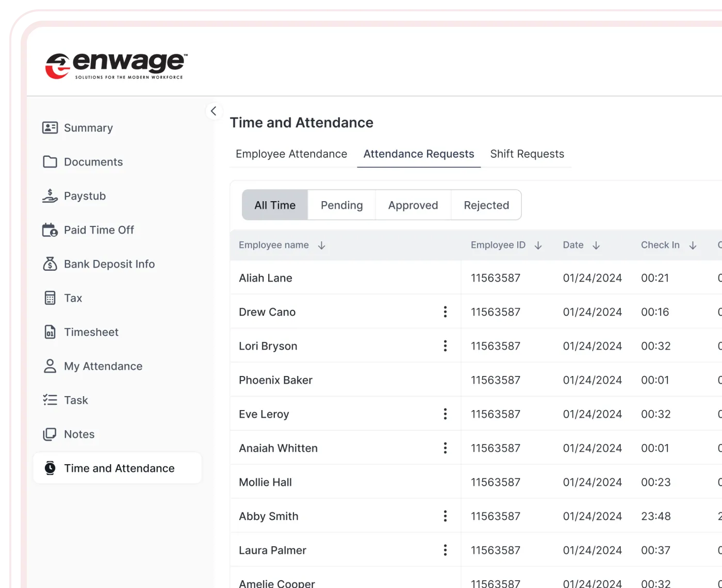This screenshot has height=588, width=722.
Task: Click the My Attendance person icon
Action: click(x=50, y=366)
